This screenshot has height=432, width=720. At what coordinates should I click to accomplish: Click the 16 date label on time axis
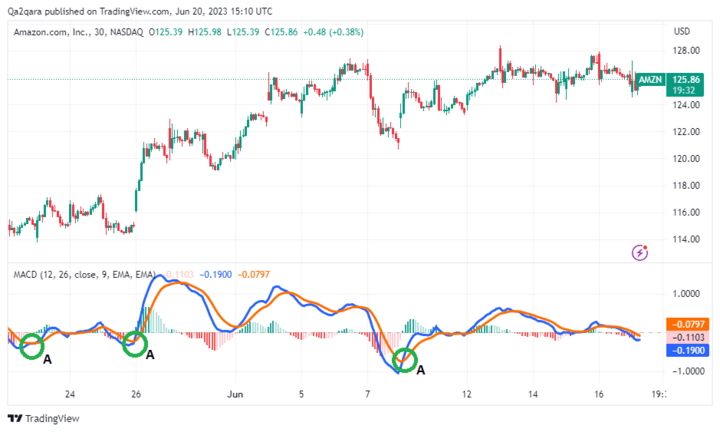pos(599,394)
